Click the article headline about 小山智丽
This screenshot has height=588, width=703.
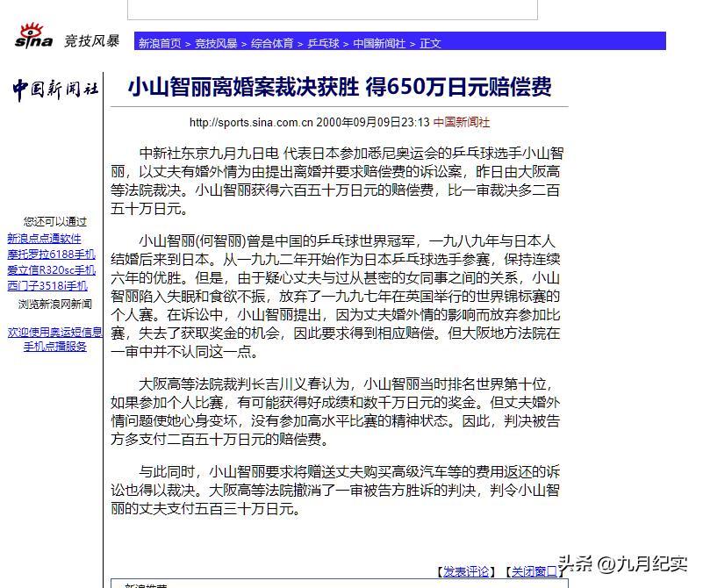click(340, 87)
